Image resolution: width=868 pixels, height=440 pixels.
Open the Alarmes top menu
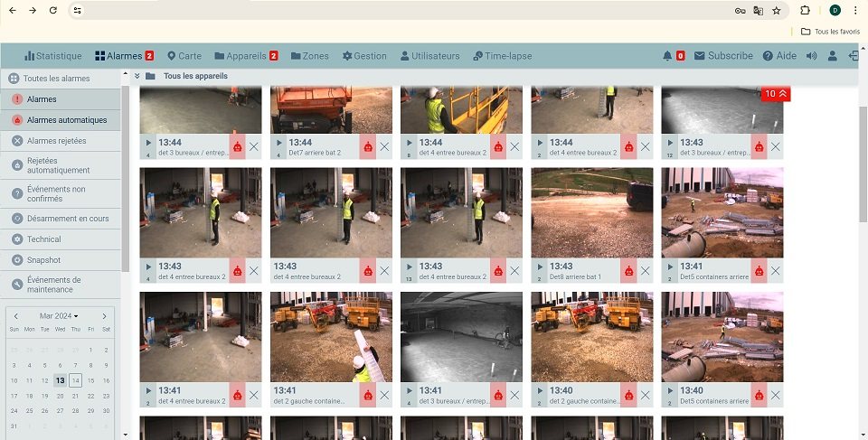click(124, 56)
